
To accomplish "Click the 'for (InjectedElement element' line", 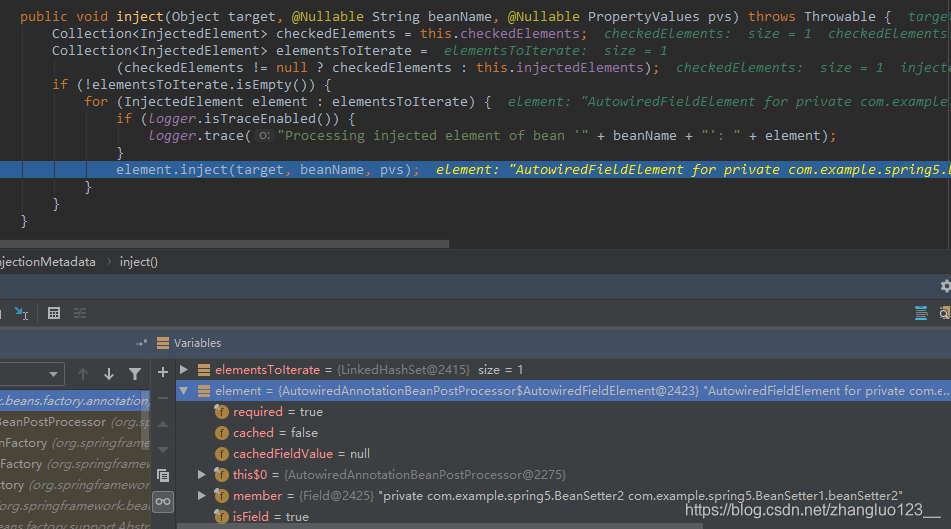I will pyautogui.click(x=288, y=102).
